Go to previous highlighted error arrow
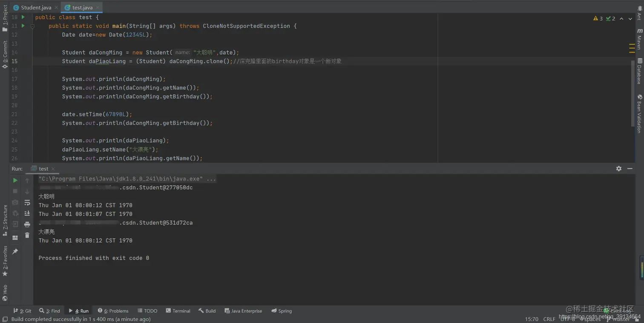Image resolution: width=644 pixels, height=323 pixels. click(621, 19)
